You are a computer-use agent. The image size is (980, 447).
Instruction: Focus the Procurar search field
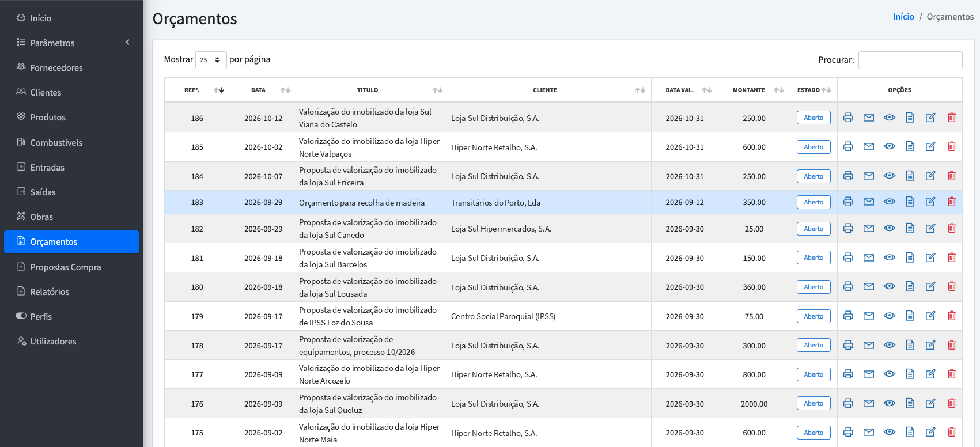(910, 60)
